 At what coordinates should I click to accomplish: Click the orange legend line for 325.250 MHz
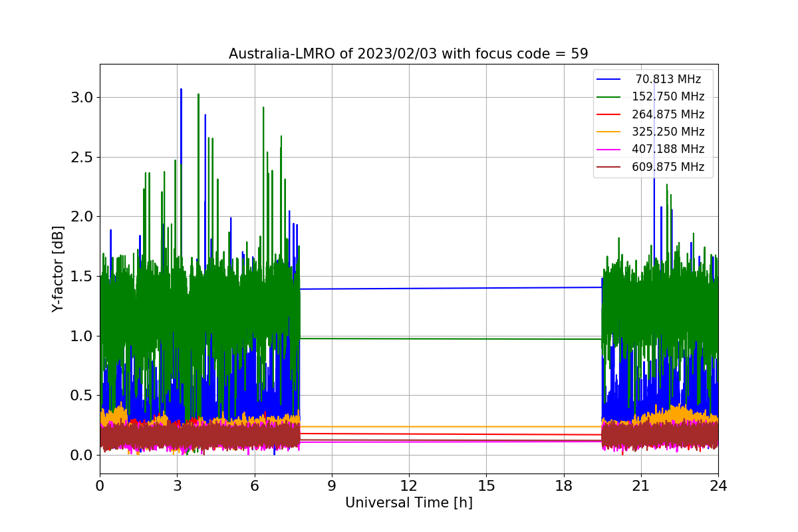pos(609,132)
